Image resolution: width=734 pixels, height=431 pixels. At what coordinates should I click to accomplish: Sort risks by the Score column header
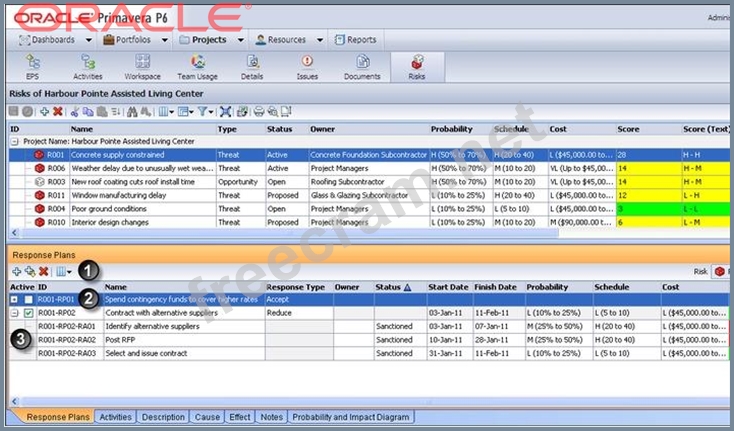649,129
